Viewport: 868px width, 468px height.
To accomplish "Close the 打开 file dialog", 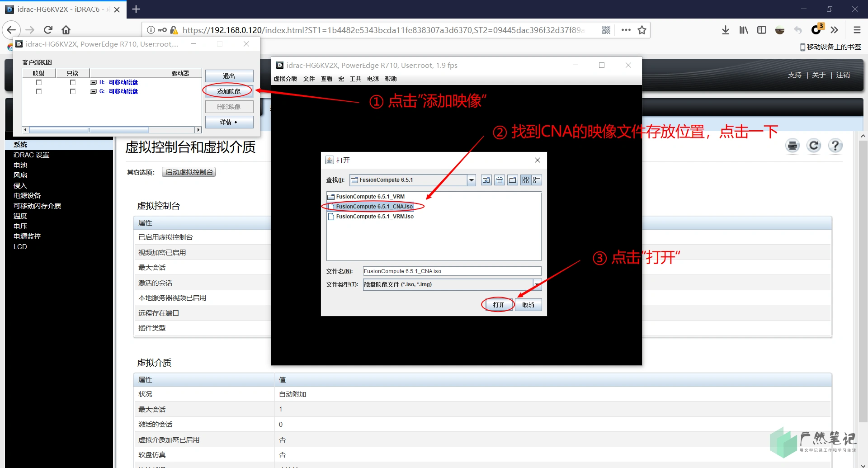I will [538, 160].
